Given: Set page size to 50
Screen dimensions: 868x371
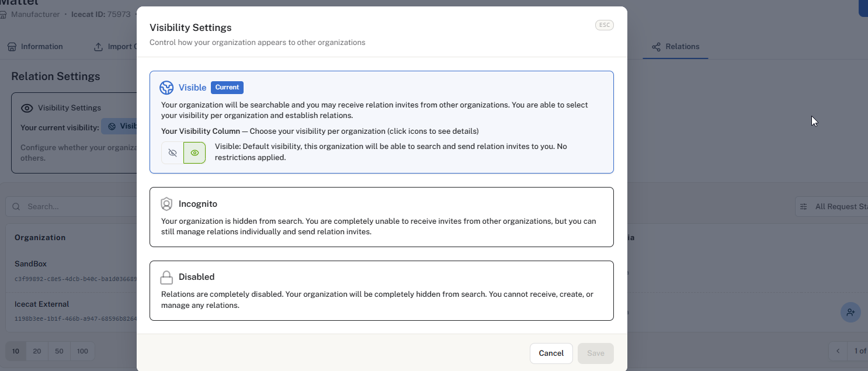Looking at the screenshot, I should pyautogui.click(x=59, y=351).
